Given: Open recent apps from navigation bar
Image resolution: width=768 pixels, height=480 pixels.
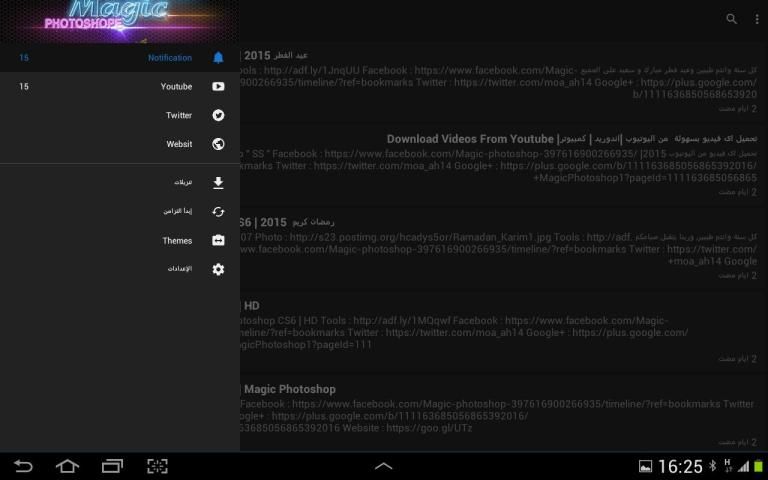Looking at the screenshot, I should click(112, 466).
